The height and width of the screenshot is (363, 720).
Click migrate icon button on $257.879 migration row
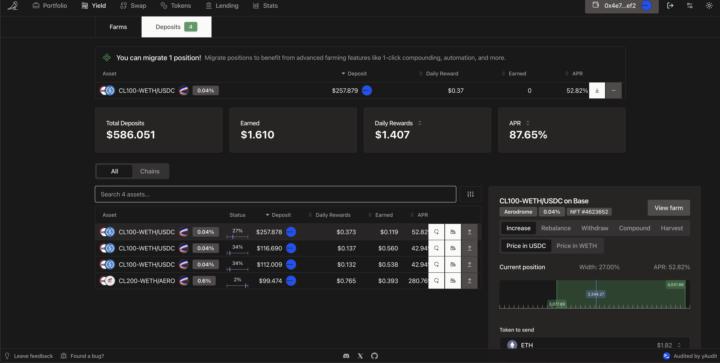point(597,90)
